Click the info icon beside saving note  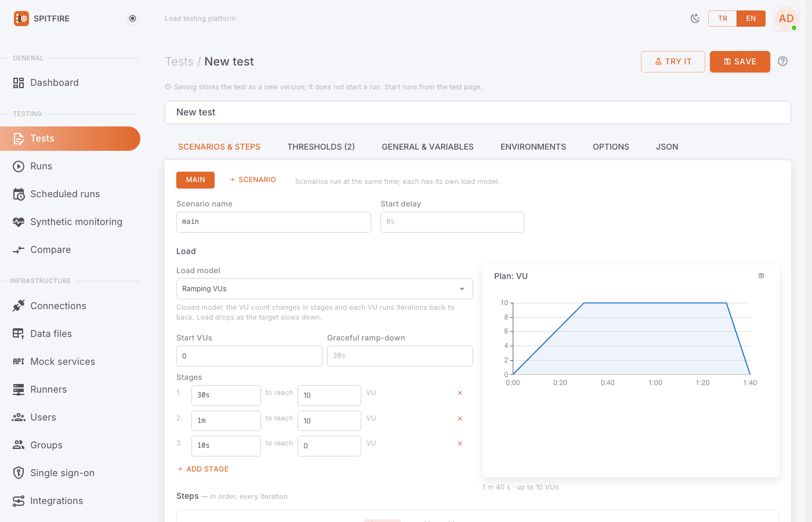click(x=168, y=87)
